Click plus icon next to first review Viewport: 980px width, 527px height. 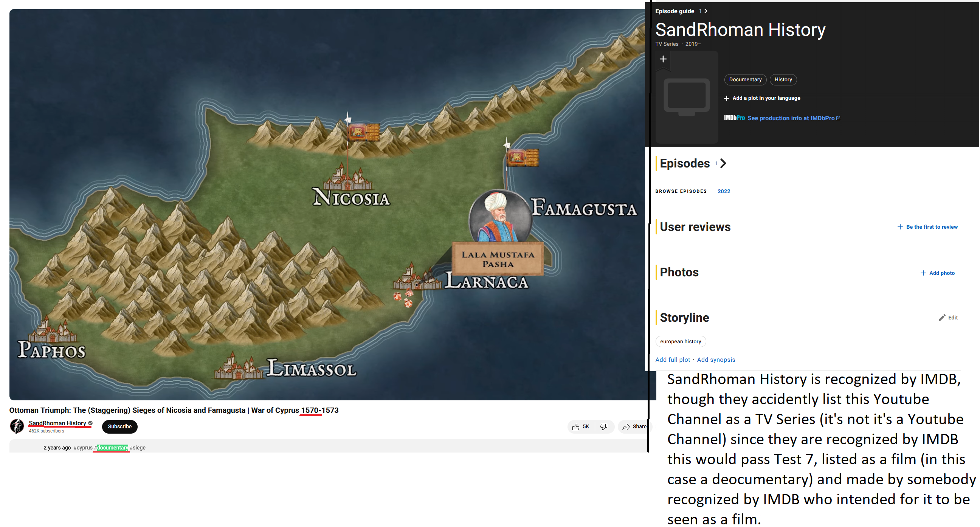[900, 227]
